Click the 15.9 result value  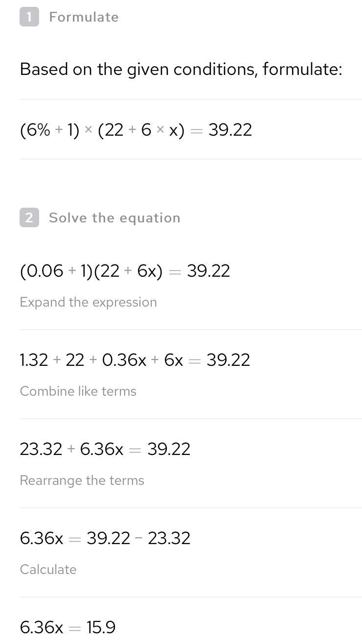tap(101, 627)
